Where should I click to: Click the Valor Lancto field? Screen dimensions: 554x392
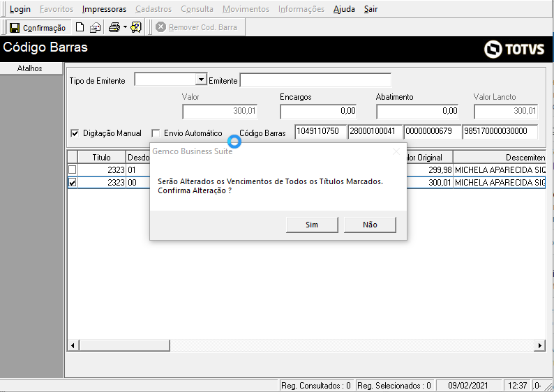[506, 111]
